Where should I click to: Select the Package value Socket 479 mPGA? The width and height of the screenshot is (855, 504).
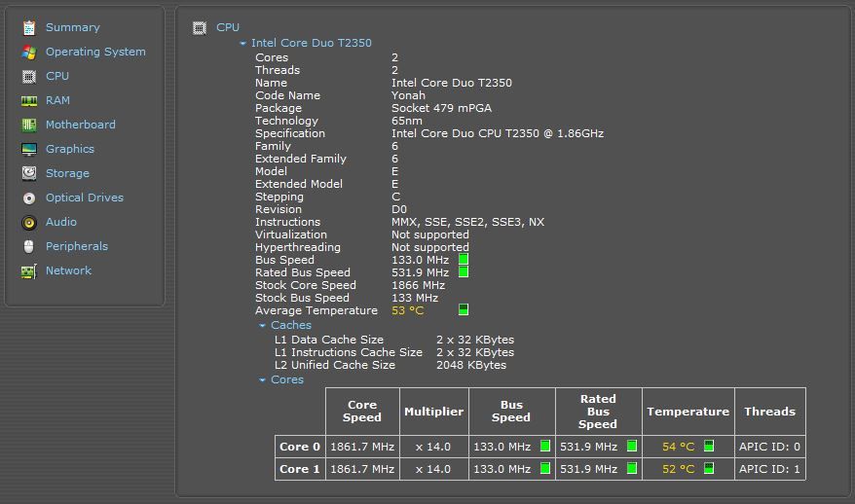442,108
